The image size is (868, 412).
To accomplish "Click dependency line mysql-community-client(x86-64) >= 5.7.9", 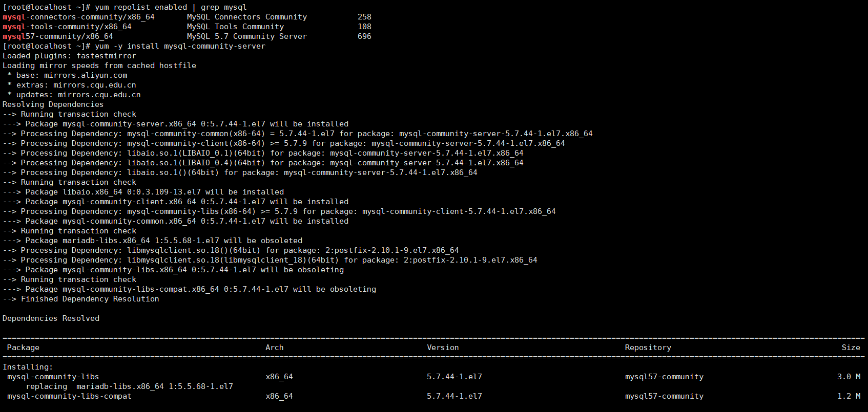I will pyautogui.click(x=284, y=143).
